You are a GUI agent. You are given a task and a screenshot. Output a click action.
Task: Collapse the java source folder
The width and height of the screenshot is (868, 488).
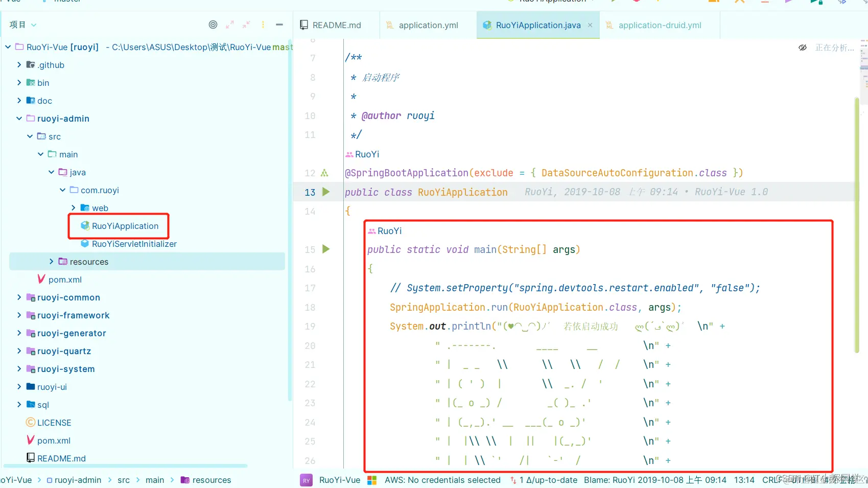click(x=52, y=172)
